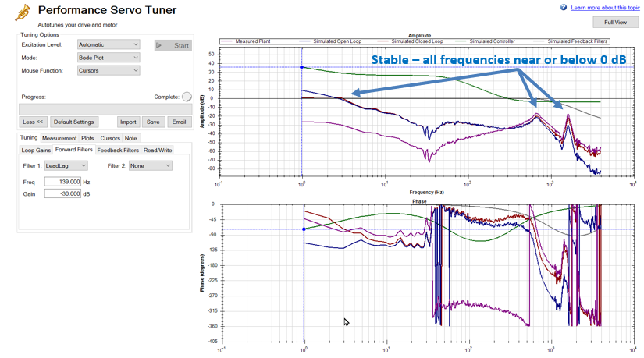The height and width of the screenshot is (358, 644).
Task: Open the Feedback Filters sub-tab
Action: 118,151
